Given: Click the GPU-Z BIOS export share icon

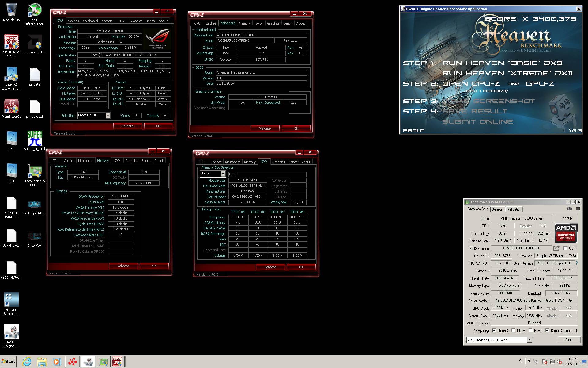Looking at the screenshot, I should click(556, 248).
